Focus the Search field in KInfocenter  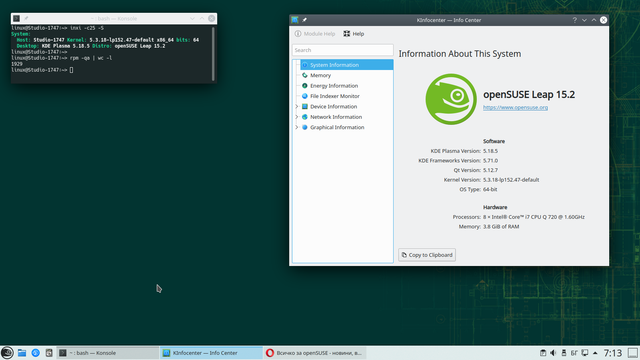(x=342, y=50)
